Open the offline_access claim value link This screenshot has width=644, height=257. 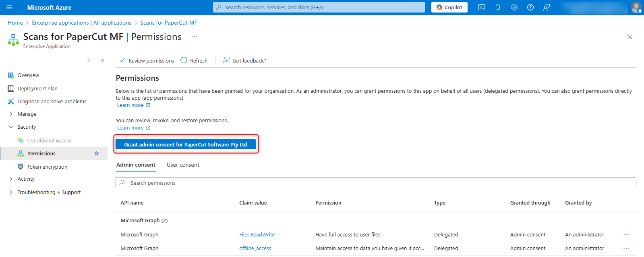click(x=255, y=249)
